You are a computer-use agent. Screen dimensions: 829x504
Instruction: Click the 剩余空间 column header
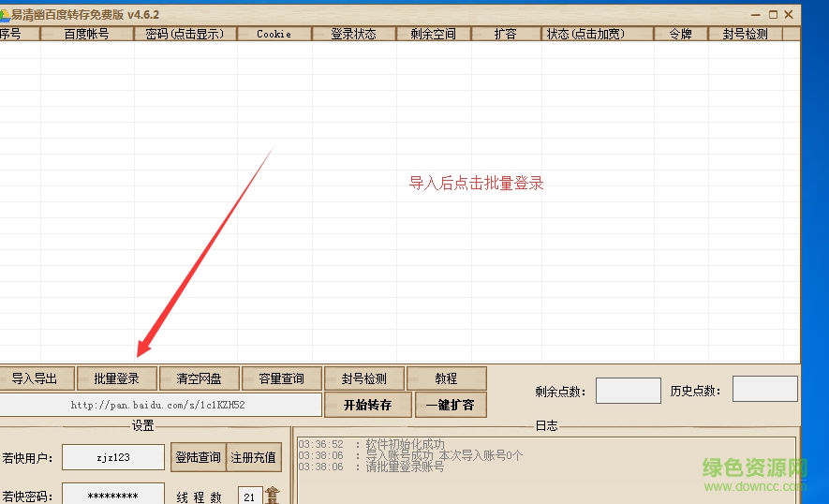tap(434, 34)
